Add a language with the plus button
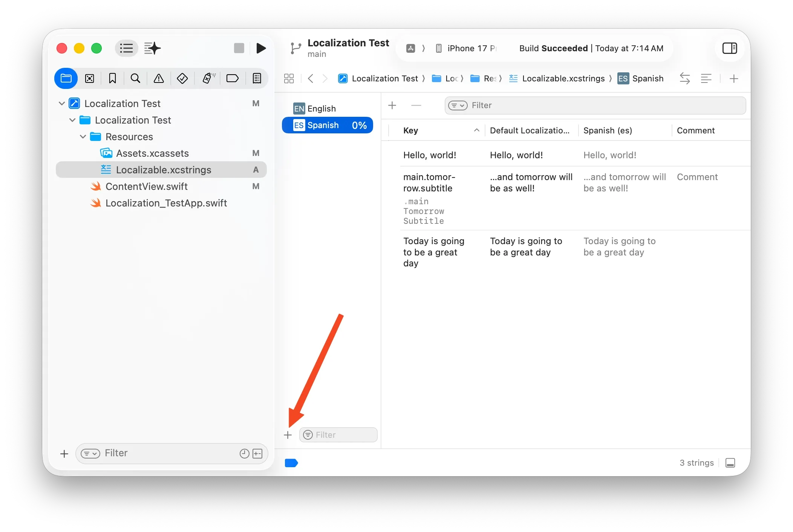This screenshot has width=793, height=532. [x=288, y=435]
